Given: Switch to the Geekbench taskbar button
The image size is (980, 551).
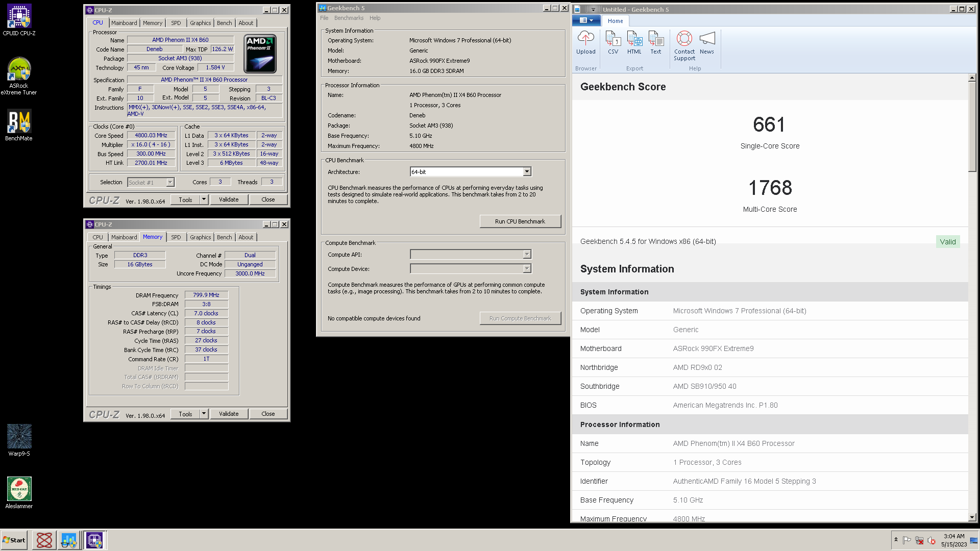Looking at the screenshot, I should point(69,540).
